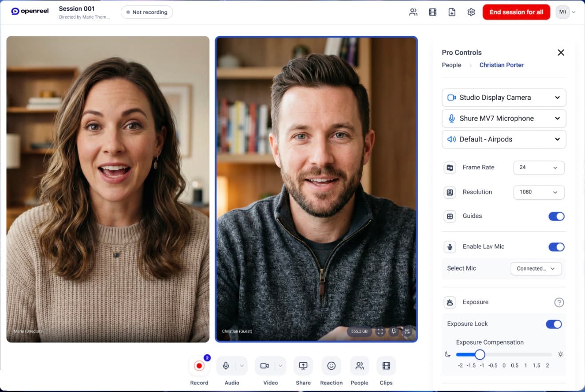Set exposure compensation slider track to 1
The width and height of the screenshot is (585, 392).
click(526, 355)
